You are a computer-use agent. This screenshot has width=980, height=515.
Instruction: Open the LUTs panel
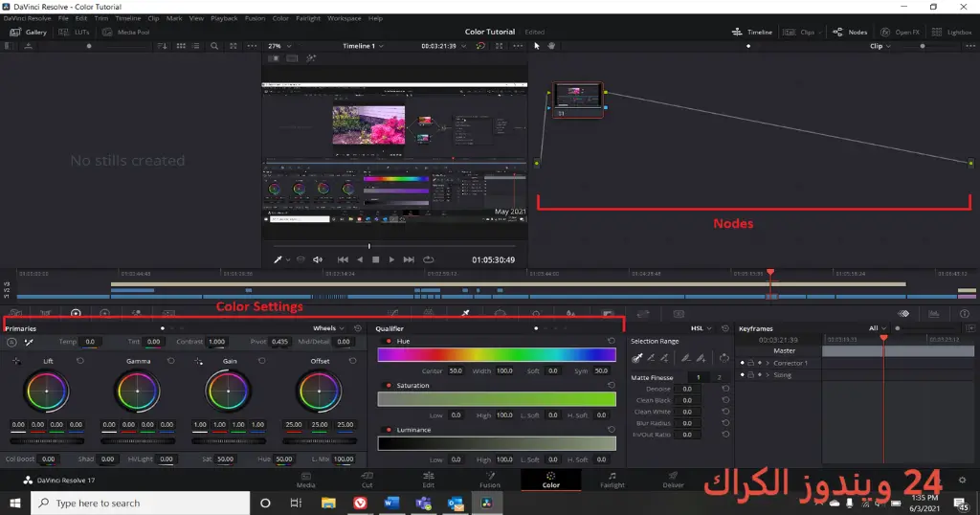click(75, 32)
